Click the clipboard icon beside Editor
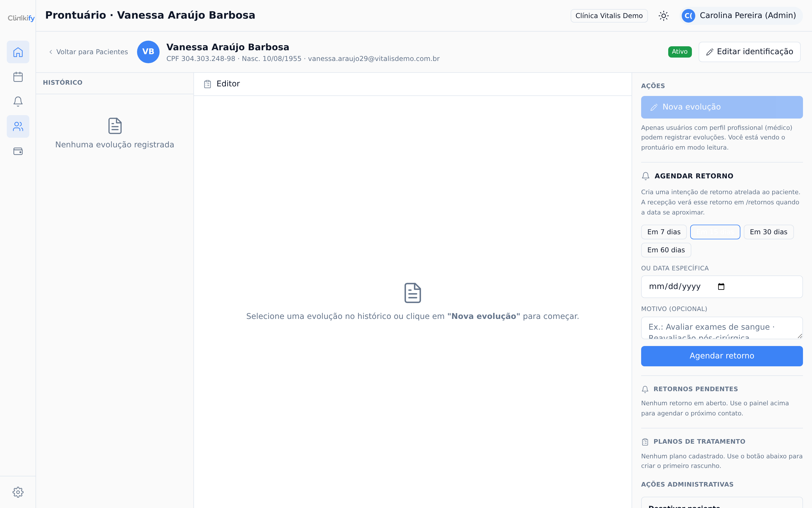The height and width of the screenshot is (508, 812). 207,84
